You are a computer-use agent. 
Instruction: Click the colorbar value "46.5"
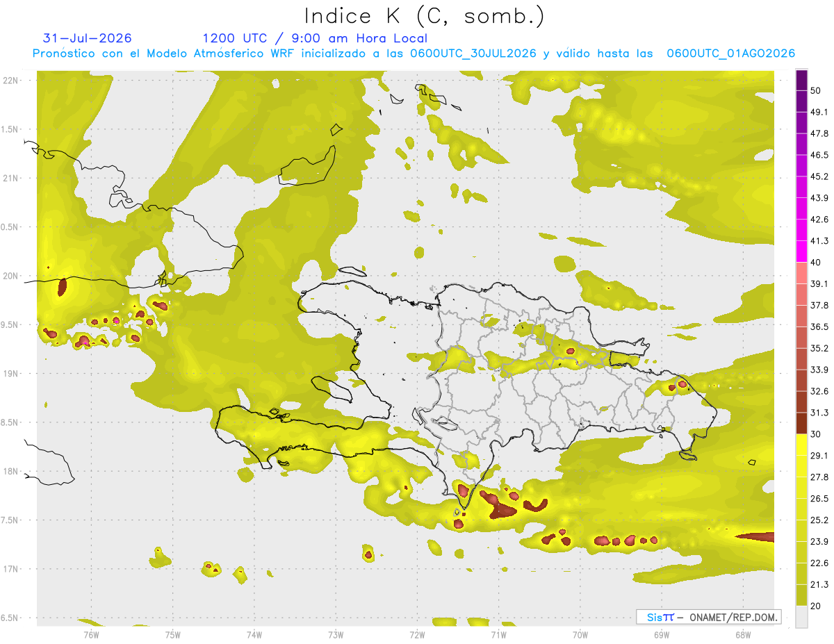point(819,155)
